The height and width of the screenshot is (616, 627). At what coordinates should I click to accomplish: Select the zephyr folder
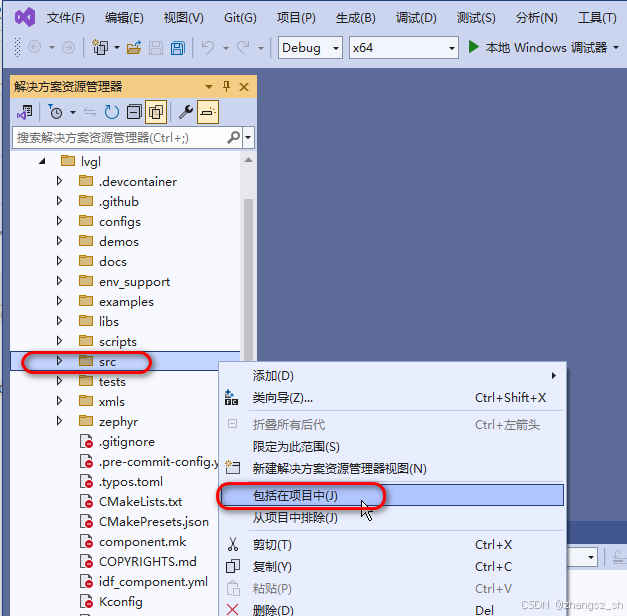pos(118,422)
